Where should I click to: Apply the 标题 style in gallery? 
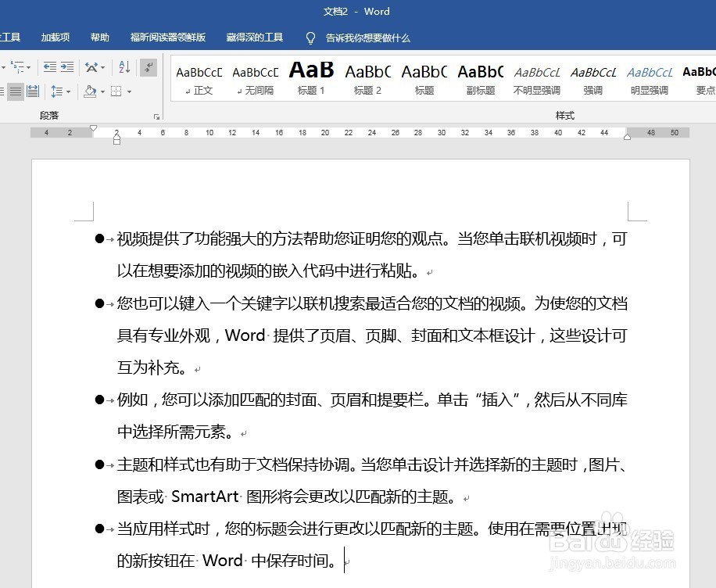point(424,80)
